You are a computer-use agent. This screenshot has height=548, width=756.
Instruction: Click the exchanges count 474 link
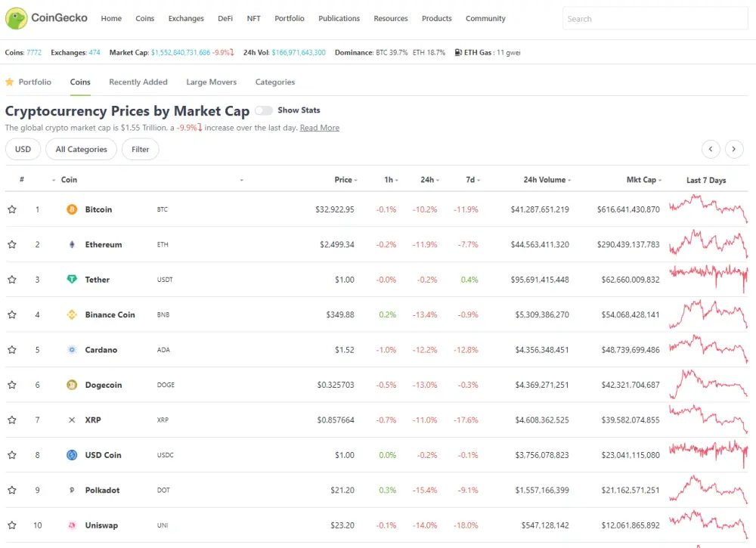(x=94, y=53)
